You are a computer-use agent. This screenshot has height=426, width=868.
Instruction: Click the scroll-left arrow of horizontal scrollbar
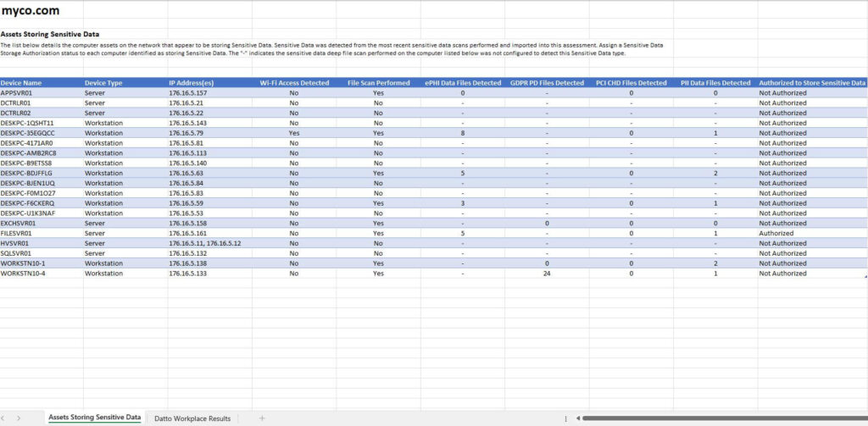tap(576, 418)
